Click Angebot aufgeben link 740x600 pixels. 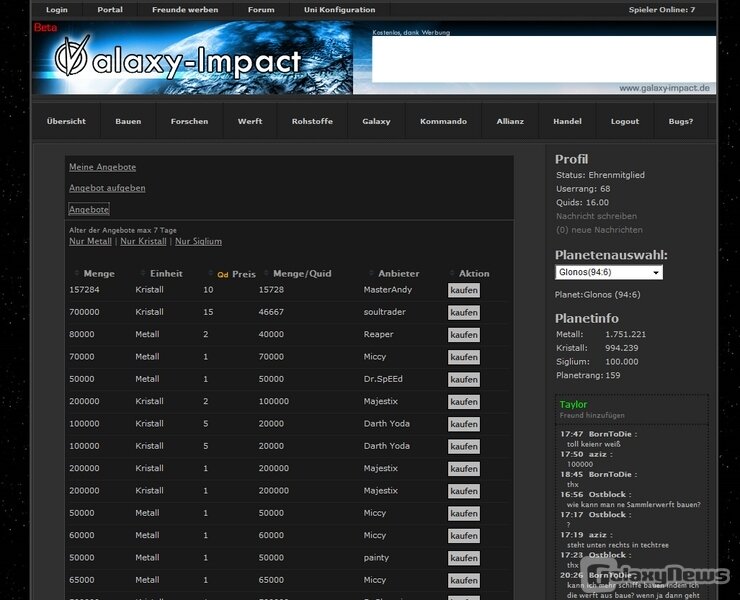[107, 188]
